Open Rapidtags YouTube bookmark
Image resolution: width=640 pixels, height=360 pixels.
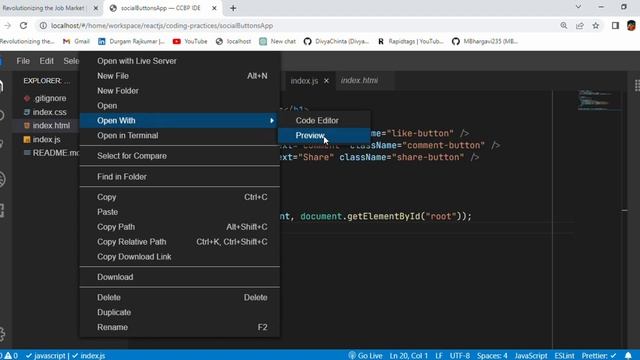click(x=410, y=41)
